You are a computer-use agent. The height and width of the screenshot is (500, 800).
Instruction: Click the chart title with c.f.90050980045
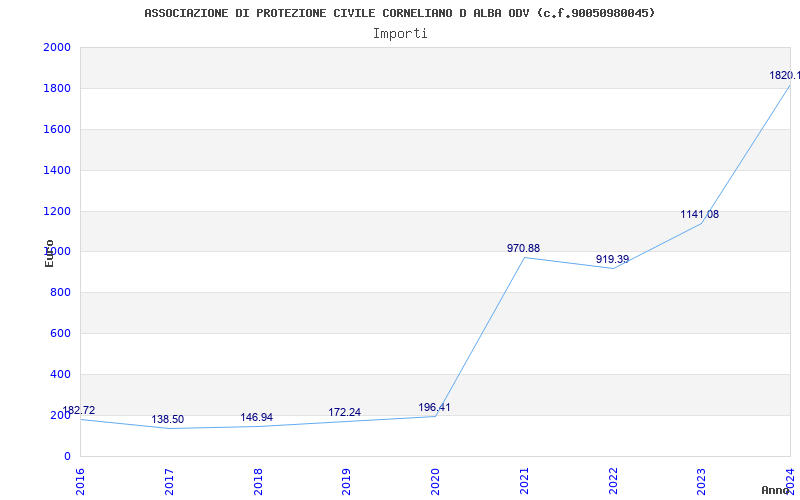point(399,13)
